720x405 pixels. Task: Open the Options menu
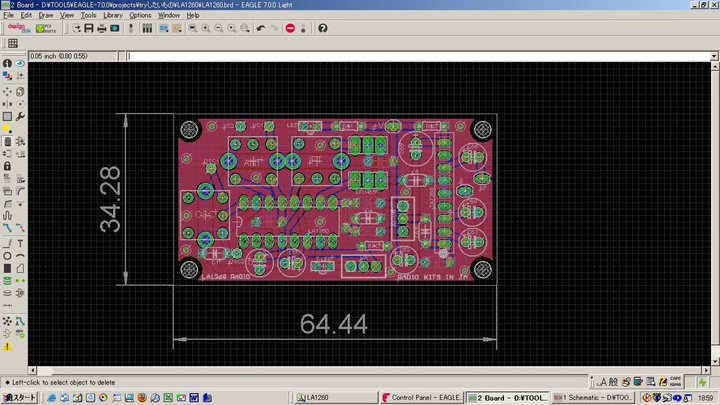point(140,16)
